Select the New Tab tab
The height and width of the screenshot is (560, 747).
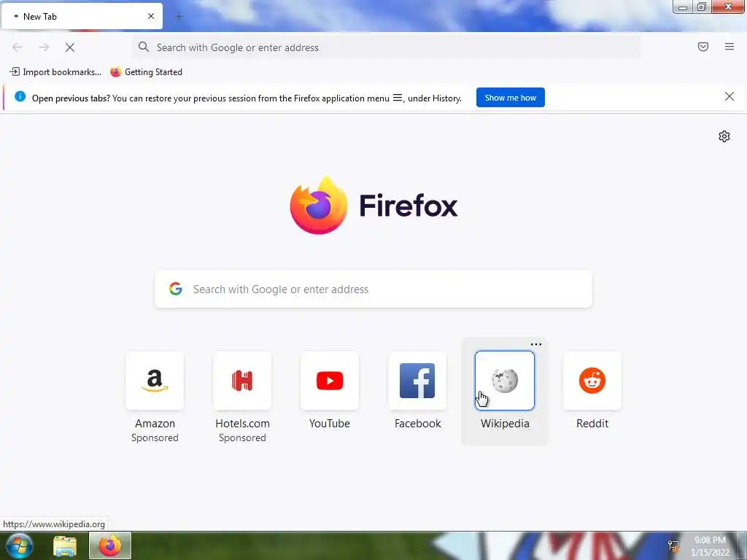pyautogui.click(x=82, y=16)
